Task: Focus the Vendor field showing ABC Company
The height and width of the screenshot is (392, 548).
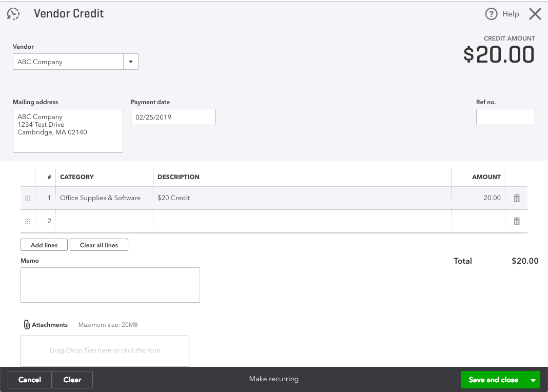Action: (68, 62)
